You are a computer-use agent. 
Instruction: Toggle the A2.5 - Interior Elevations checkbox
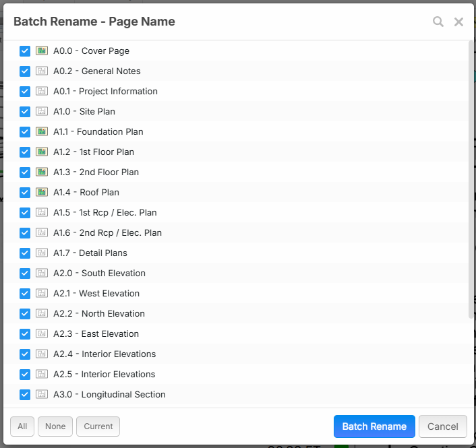click(x=25, y=375)
